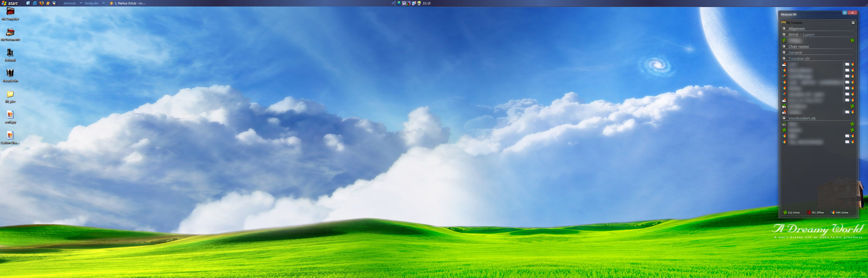868x278 pixels.
Task: Open Firefox from the quick launch bar
Action: click(x=42, y=3)
